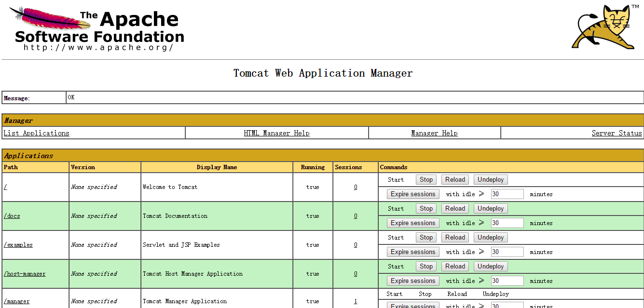Go to Server Status page

pyautogui.click(x=617, y=133)
